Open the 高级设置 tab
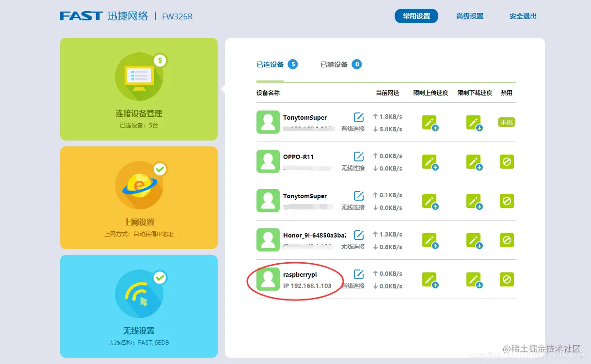 point(469,16)
